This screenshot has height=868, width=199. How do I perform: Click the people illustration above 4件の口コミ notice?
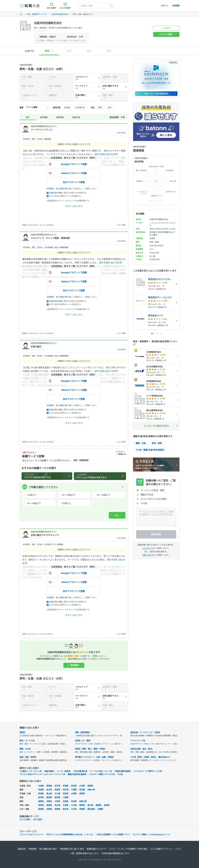[x=74, y=646]
